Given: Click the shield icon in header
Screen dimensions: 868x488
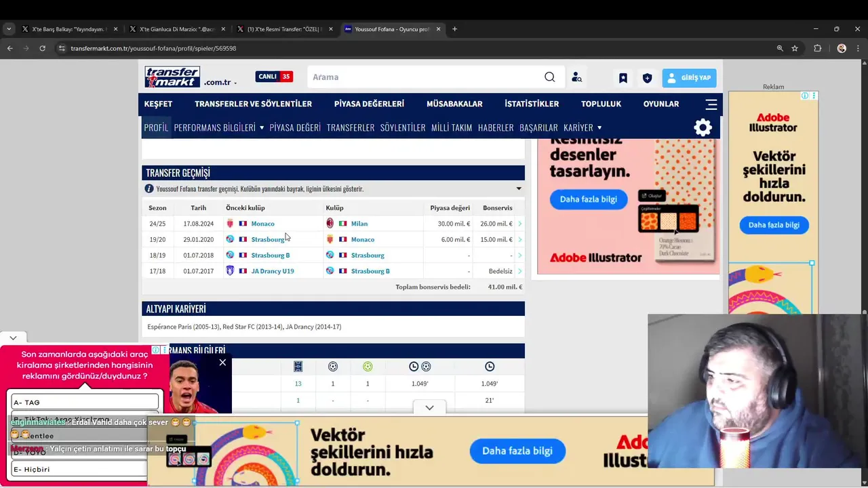Looking at the screenshot, I should click(x=647, y=78).
